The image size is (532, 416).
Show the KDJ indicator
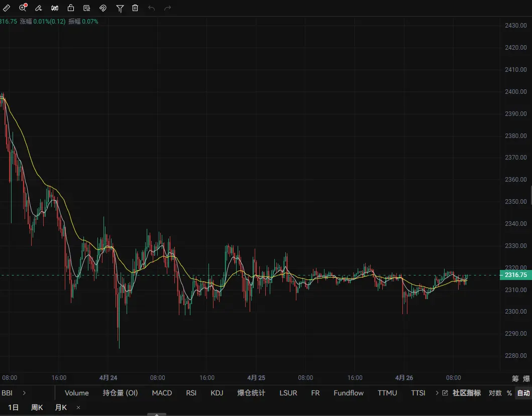[217, 393]
